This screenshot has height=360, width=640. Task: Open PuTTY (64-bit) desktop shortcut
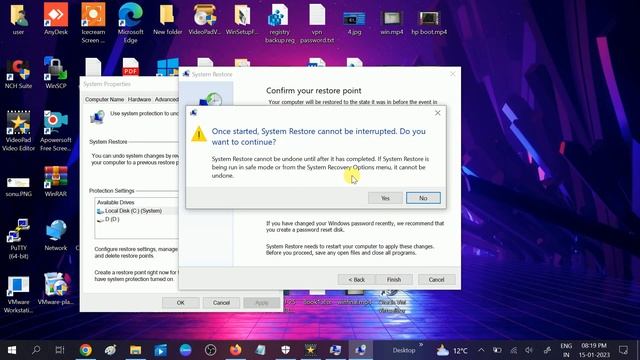pyautogui.click(x=18, y=239)
